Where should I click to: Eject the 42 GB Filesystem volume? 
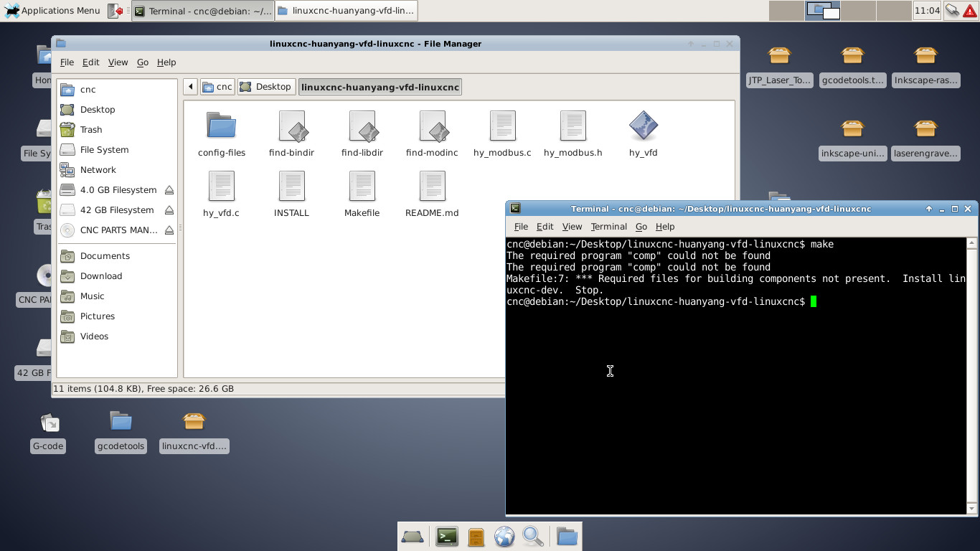click(169, 210)
